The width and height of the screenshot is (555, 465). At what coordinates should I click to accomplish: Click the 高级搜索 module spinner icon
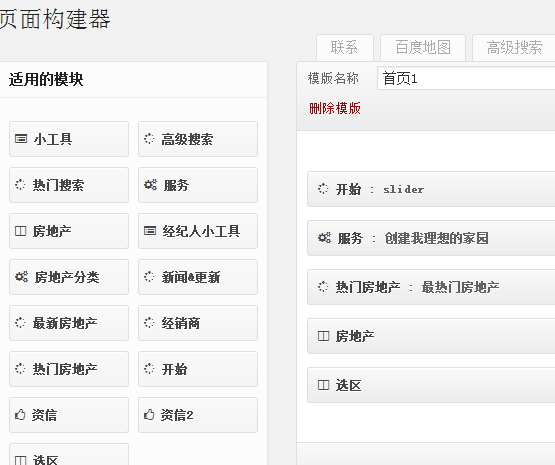(x=149, y=139)
